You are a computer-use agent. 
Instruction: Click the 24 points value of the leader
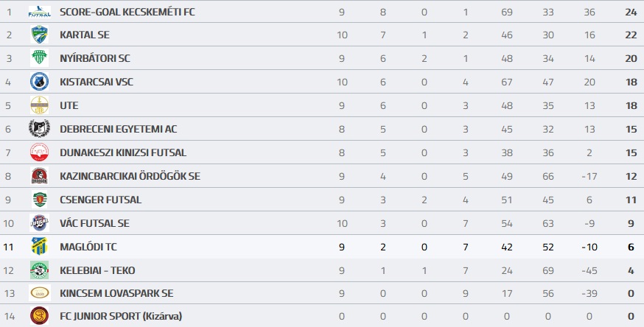point(631,12)
